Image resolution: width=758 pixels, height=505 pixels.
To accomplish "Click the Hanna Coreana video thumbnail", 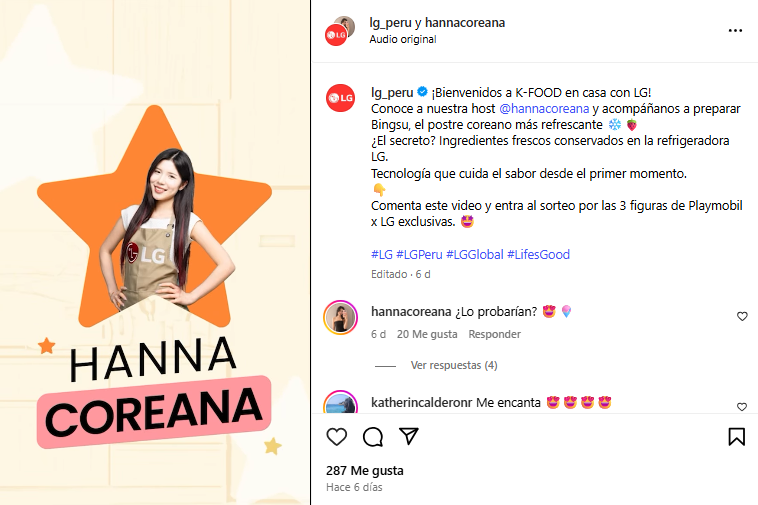I will pos(155,252).
